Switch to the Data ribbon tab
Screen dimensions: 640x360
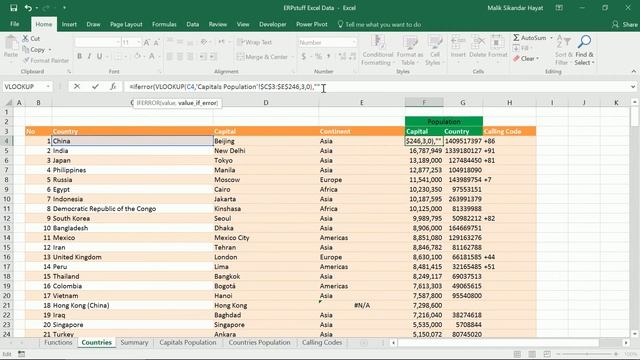(193, 24)
